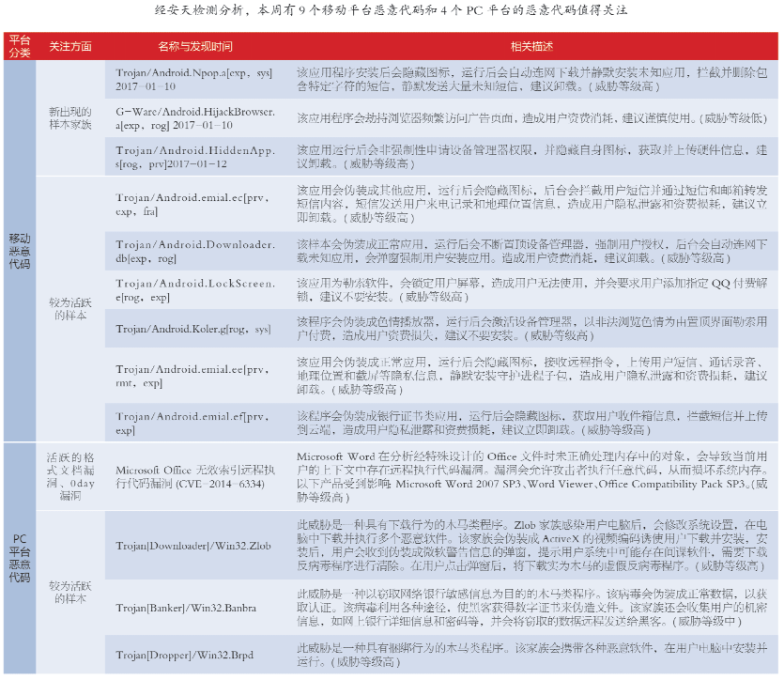
Task: Select the PC平台恶意代码 category cell
Action: coord(20,558)
